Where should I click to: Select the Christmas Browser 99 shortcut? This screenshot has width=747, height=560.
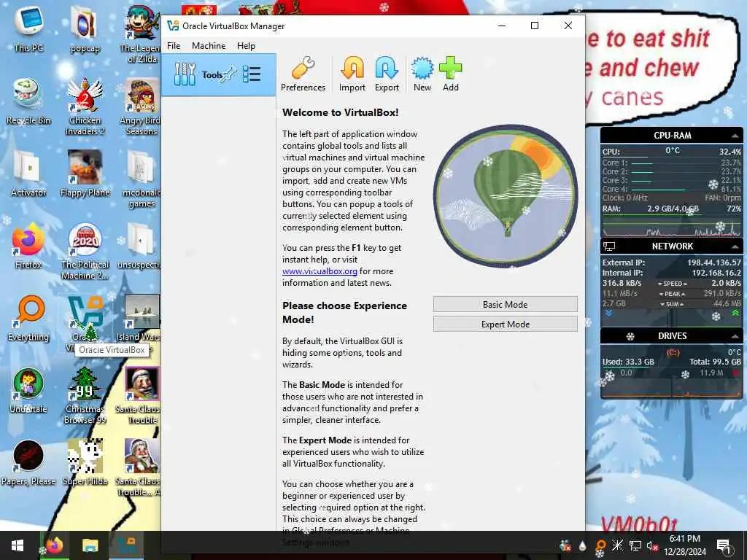point(85,395)
